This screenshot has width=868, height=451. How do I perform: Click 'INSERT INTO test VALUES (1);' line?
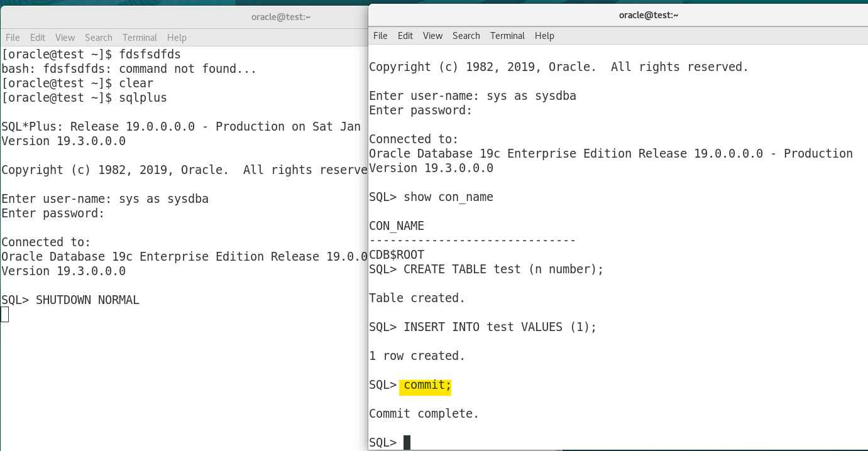point(483,327)
